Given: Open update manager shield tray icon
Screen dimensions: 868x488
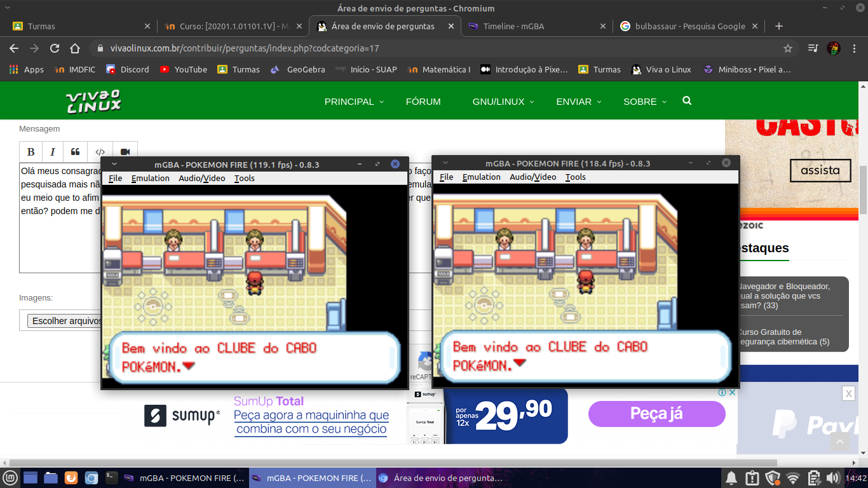Looking at the screenshot, I should 773,478.
